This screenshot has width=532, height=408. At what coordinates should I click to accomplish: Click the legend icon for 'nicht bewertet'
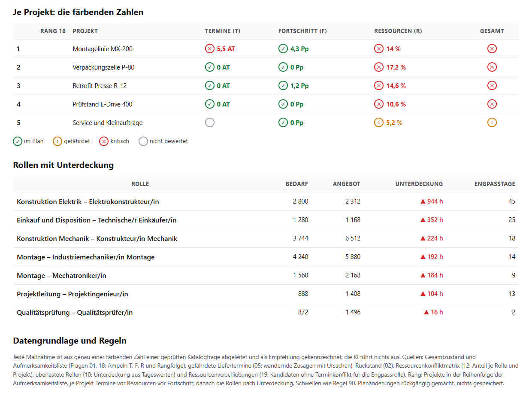click(x=143, y=141)
